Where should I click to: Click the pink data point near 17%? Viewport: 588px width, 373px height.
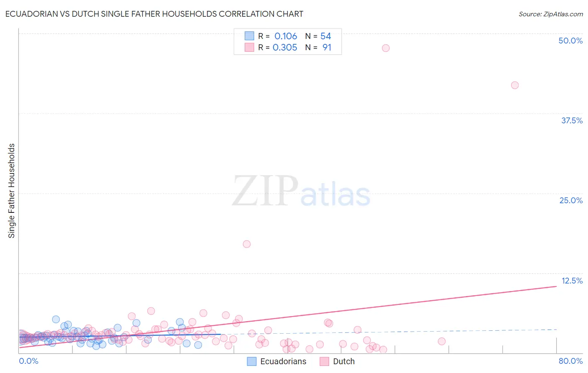click(247, 244)
